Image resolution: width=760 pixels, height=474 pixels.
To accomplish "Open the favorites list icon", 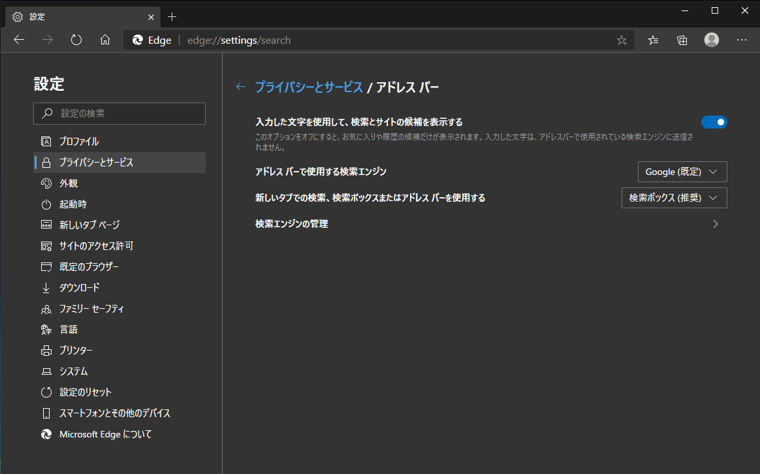I will click(x=653, y=40).
